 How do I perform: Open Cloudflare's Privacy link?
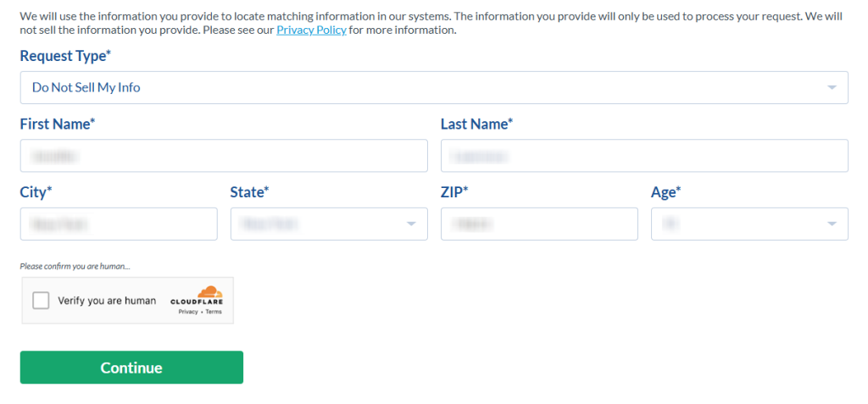click(187, 312)
